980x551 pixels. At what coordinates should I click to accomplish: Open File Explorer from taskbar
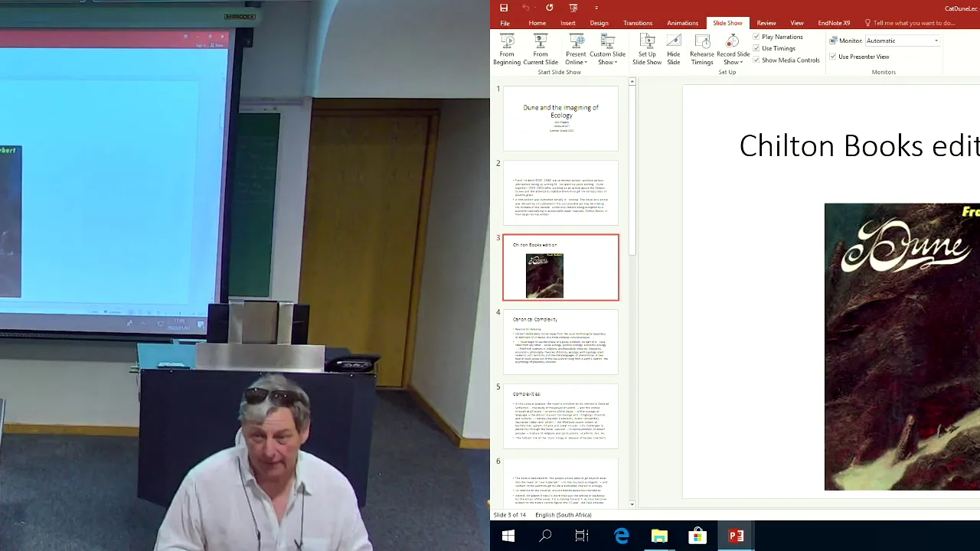point(659,536)
